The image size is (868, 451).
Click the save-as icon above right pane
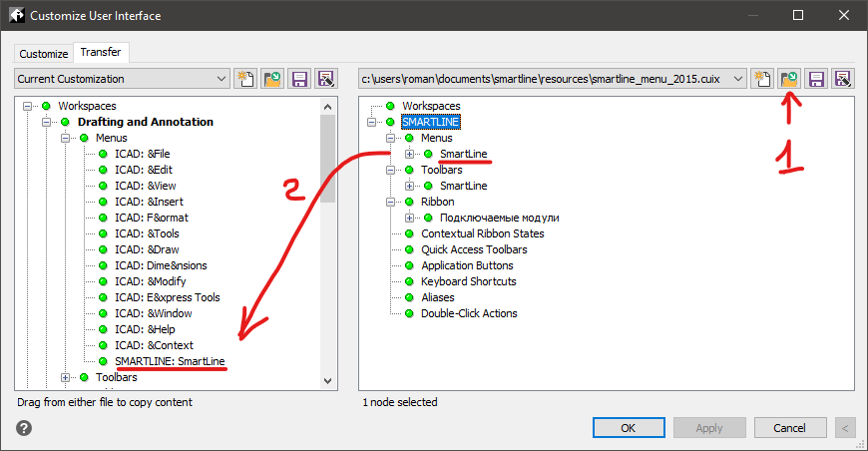[x=843, y=79]
